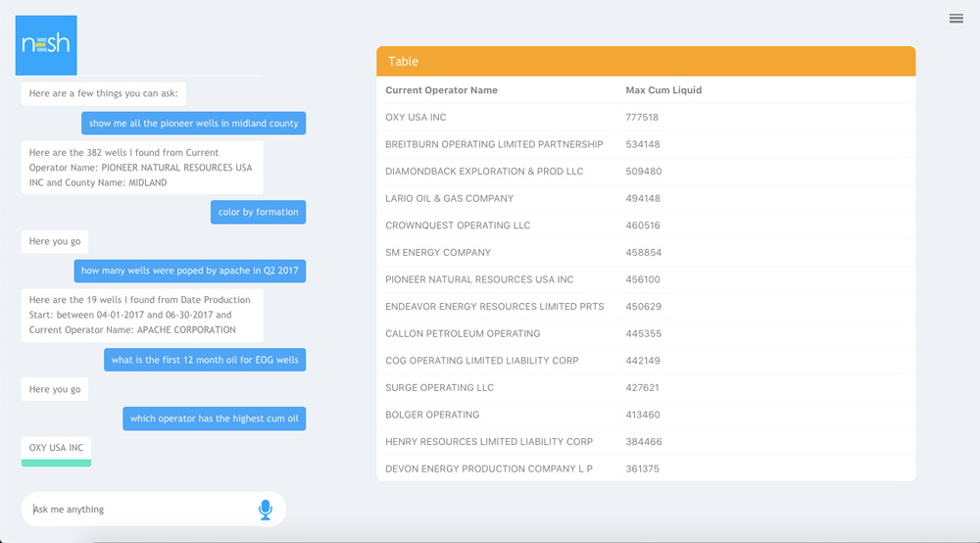Screen dimensions: 980x543
Task: Focus the 'Ask me anything' input
Action: (137, 510)
